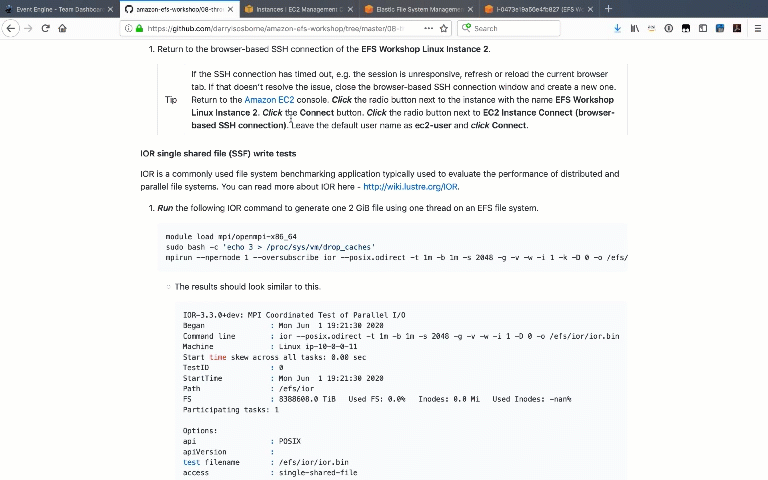Close the Event Engine Team Dashboard tab

click(x=110, y=9)
